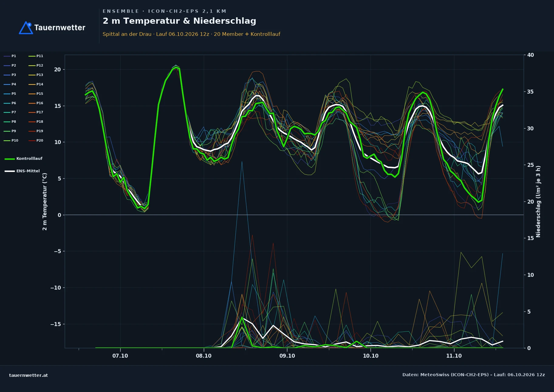This screenshot has height=392, width=554.
Task: Click the P11 legend entry
Action: pos(36,56)
